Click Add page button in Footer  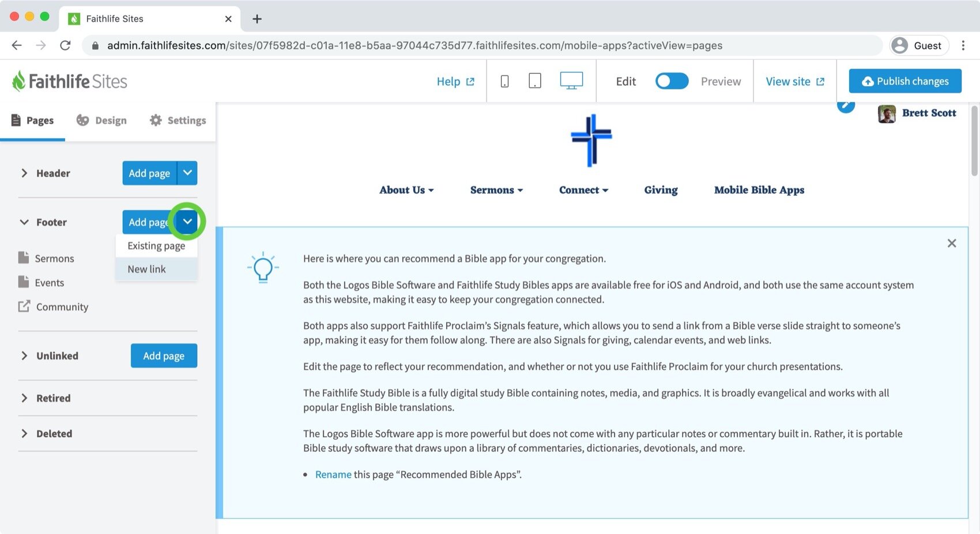tap(148, 222)
